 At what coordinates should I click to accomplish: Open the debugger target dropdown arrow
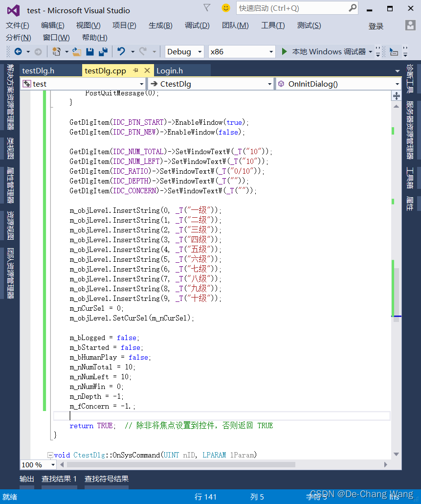[x=370, y=52]
